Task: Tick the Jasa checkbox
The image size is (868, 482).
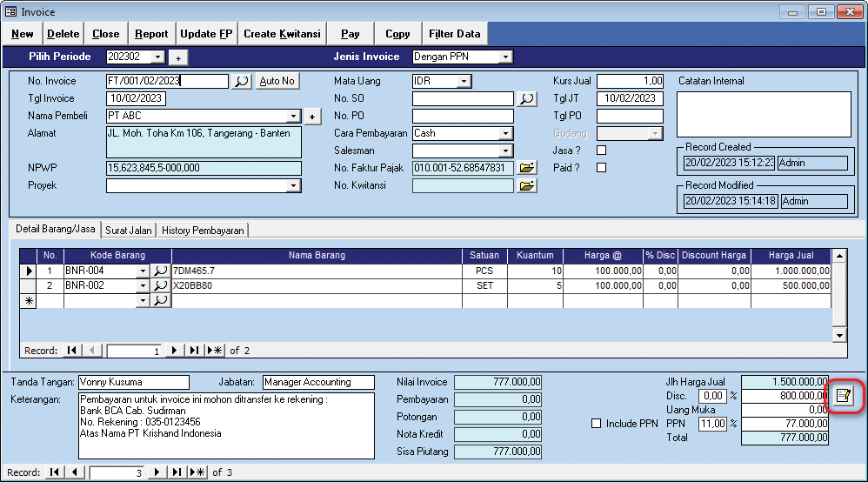Action: click(601, 151)
